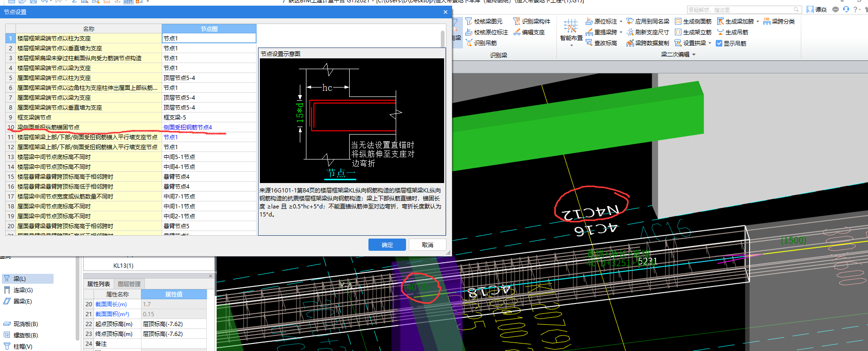Click the 截面面积(m²) property link

tap(112, 314)
